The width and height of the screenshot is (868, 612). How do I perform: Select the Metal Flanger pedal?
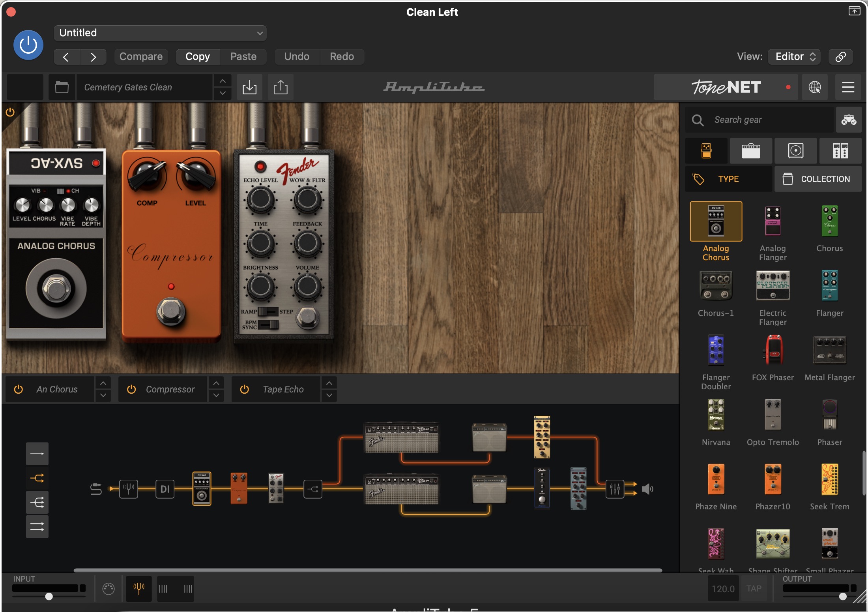tap(829, 350)
